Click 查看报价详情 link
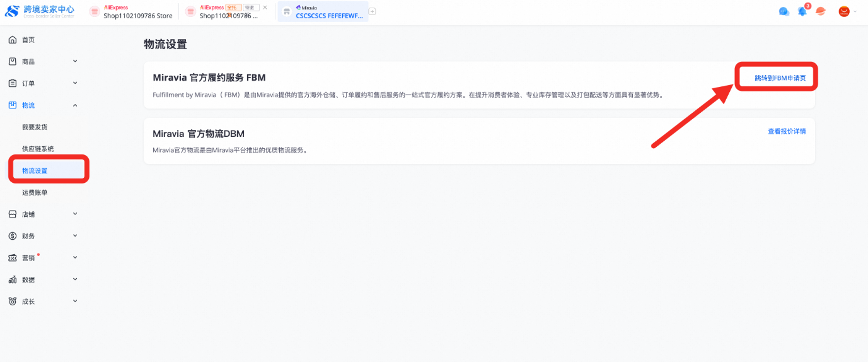This screenshot has height=362, width=868. point(786,131)
